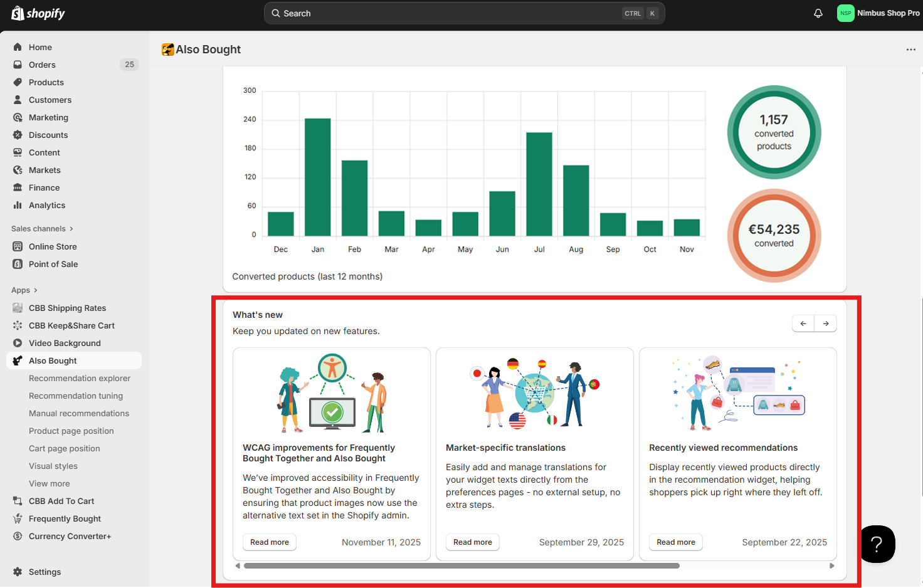Click View more in Also Bought submenu

[x=50, y=483]
